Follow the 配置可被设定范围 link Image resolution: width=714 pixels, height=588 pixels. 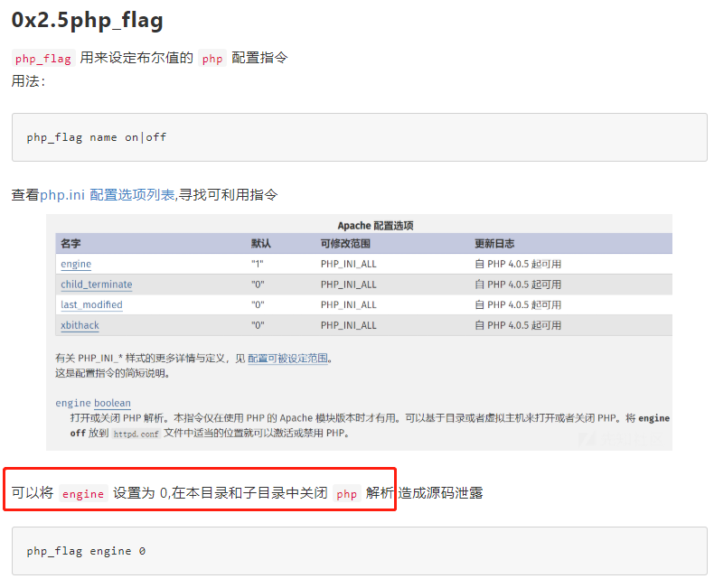(287, 359)
